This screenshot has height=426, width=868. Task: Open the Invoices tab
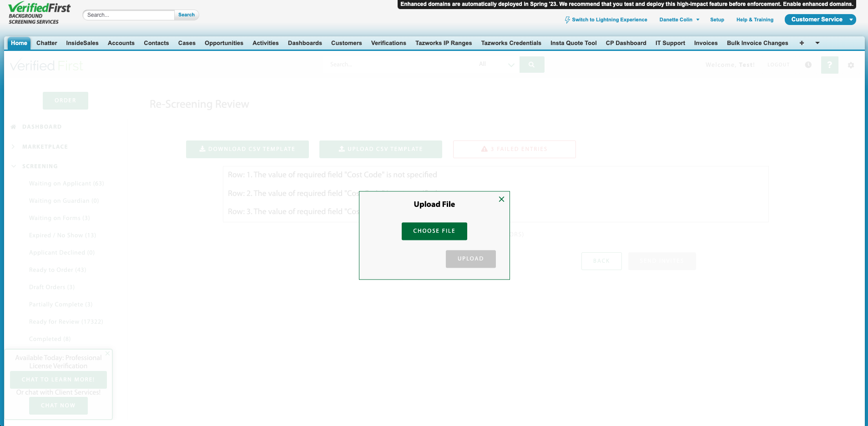(706, 43)
